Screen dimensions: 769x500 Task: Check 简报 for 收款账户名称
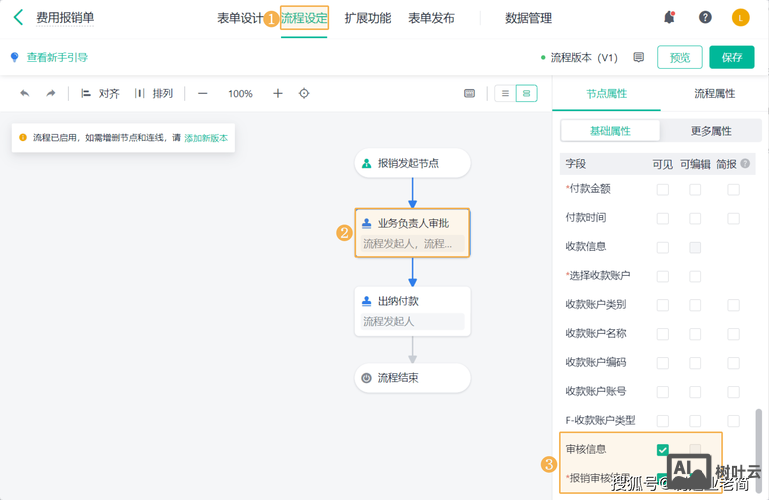pyautogui.click(x=733, y=334)
